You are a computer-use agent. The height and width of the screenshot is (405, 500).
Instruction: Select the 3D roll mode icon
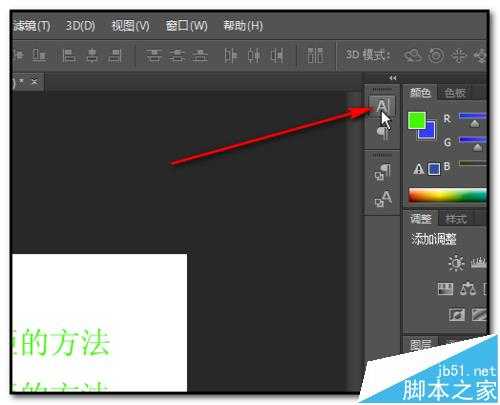(x=436, y=56)
